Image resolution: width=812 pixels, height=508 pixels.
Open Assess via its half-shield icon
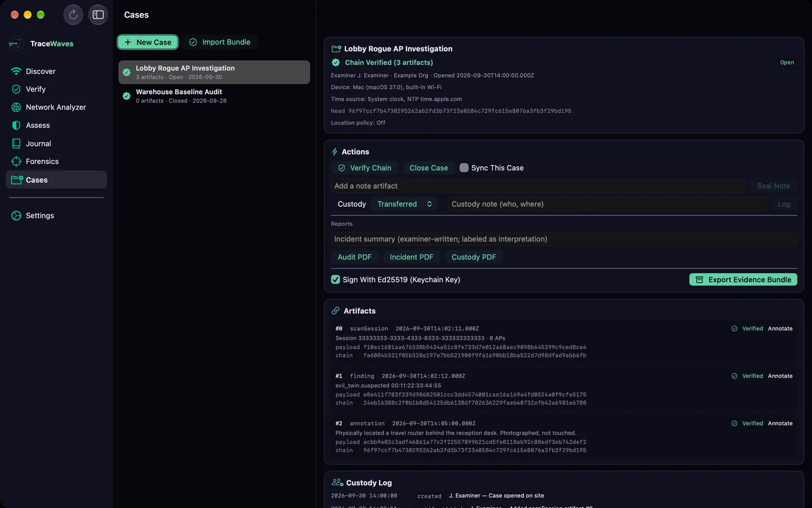[x=16, y=125]
